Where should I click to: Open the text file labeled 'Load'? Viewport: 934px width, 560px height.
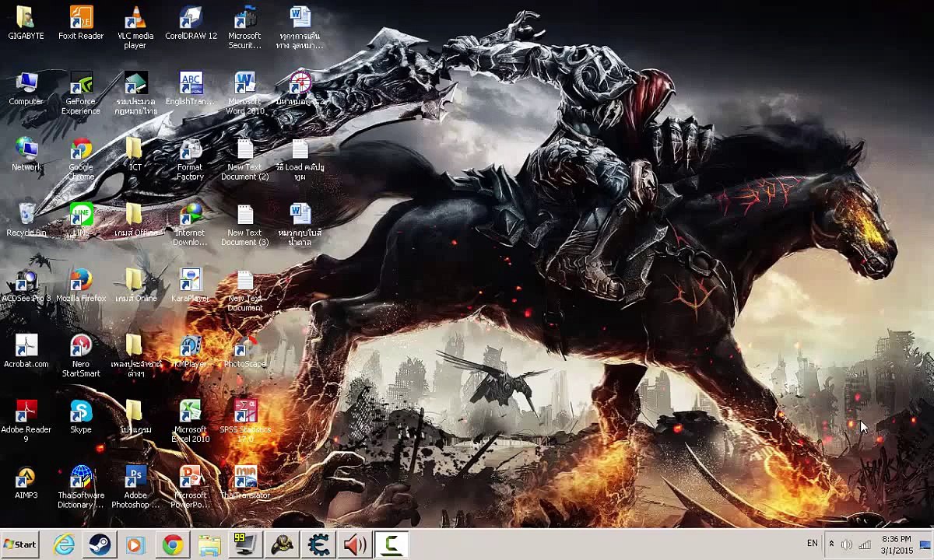(x=300, y=159)
